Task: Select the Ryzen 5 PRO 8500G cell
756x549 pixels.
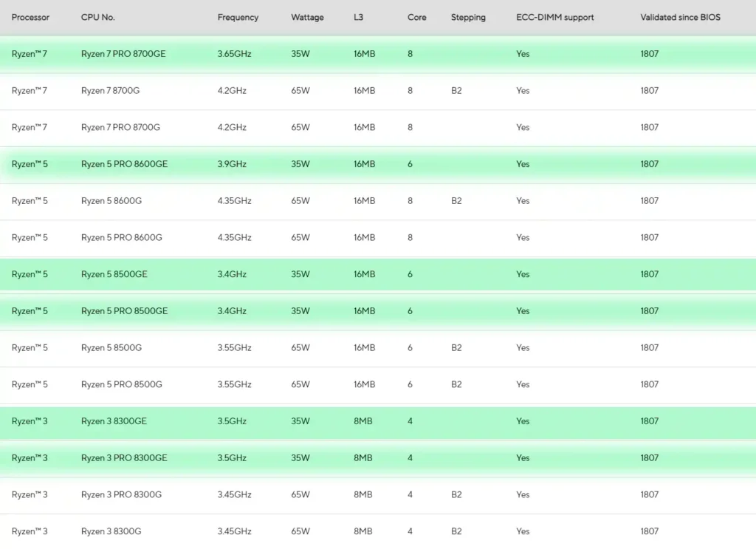Action: [x=122, y=384]
